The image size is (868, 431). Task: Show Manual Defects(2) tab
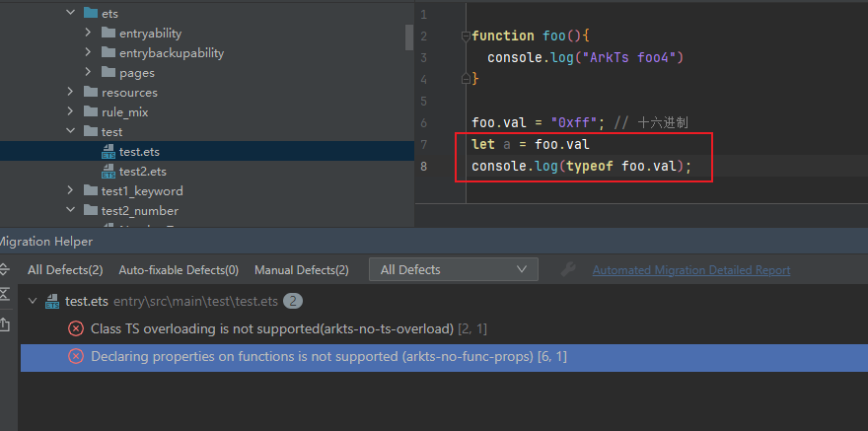pyautogui.click(x=301, y=270)
